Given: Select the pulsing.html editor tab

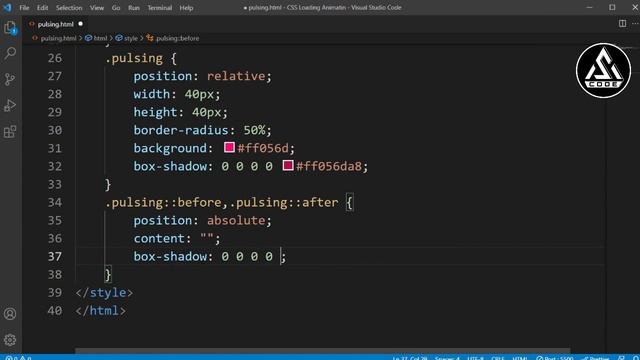Looking at the screenshot, I should click(56, 24).
